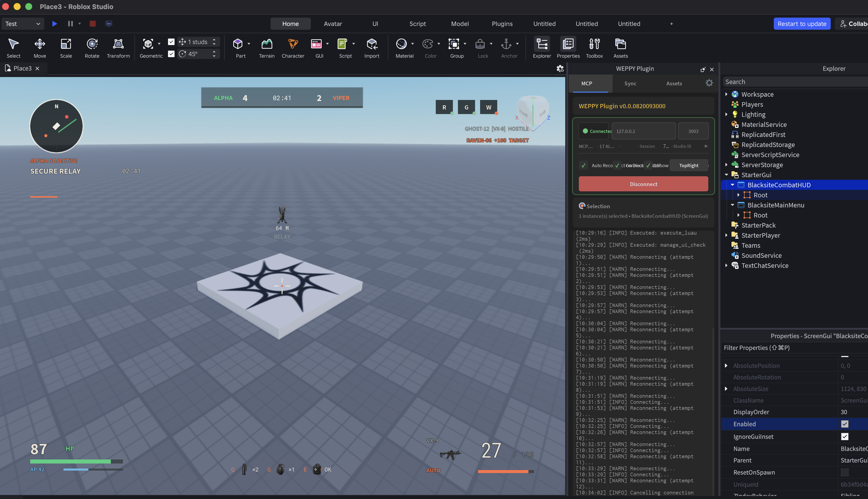The height and width of the screenshot is (499, 868).
Task: Pop out the WEPPY Plugin panel
Action: 703,69
